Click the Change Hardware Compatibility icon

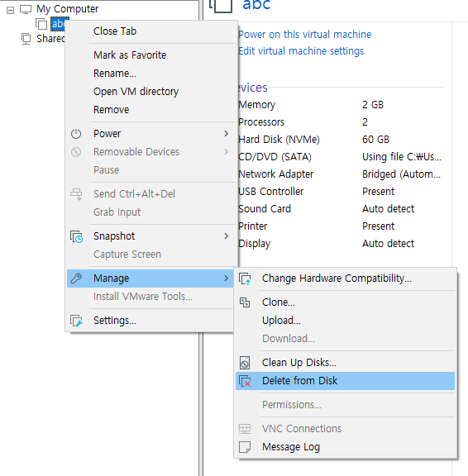tap(245, 278)
